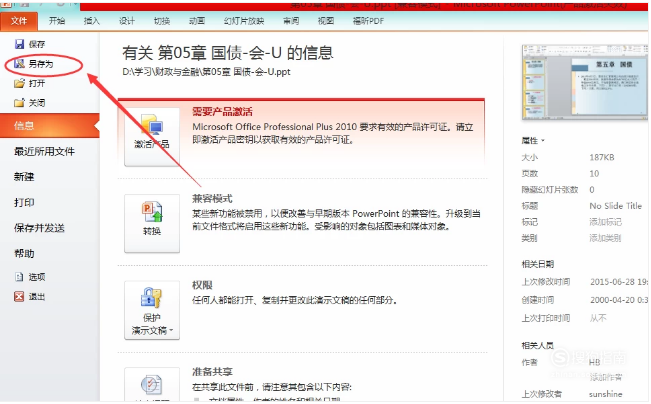
Task: Click the Save (保存) floppy icon
Action: tap(20, 44)
